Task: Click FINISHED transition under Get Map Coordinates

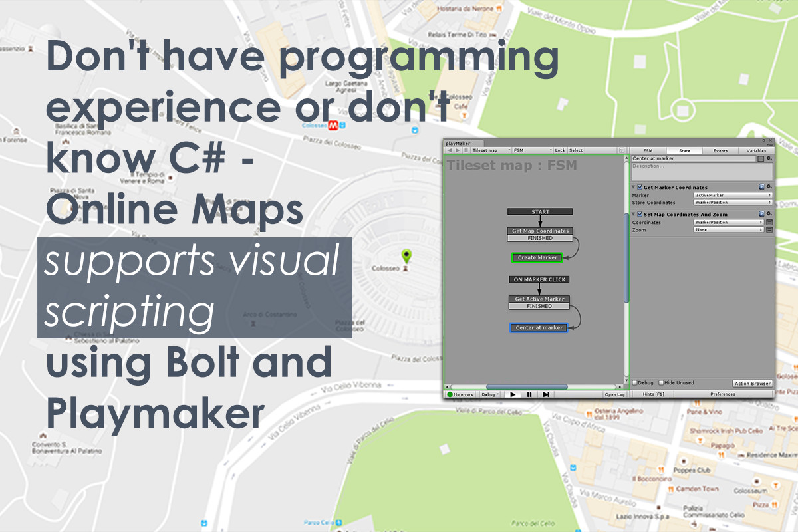Action: pos(540,237)
